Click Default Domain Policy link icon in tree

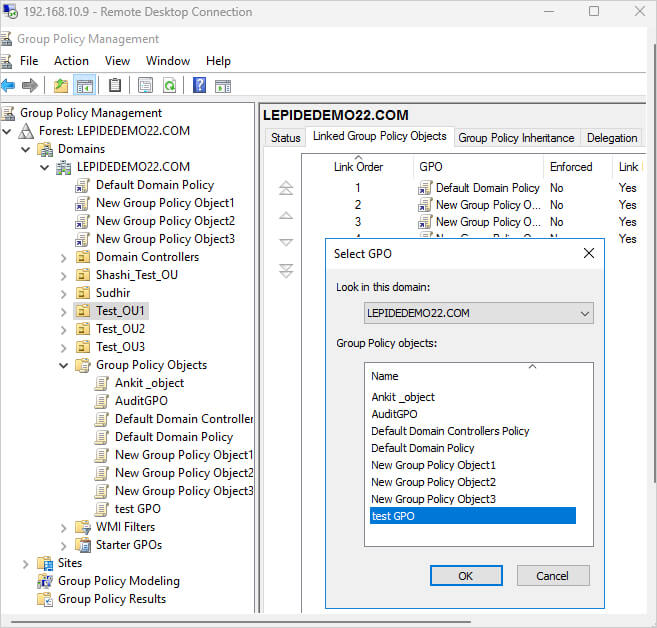pyautogui.click(x=83, y=185)
